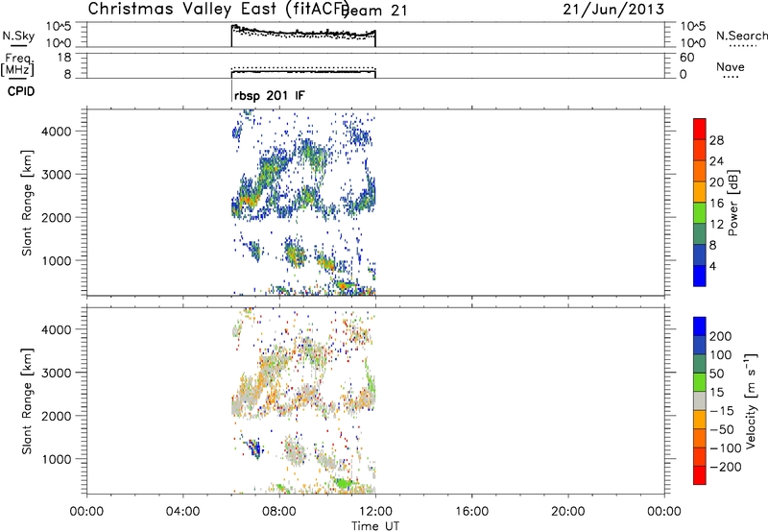Click the '−15' label on Velocity colorbar
Image resolution: width=768 pixels, height=532 pixels.
(x=722, y=411)
